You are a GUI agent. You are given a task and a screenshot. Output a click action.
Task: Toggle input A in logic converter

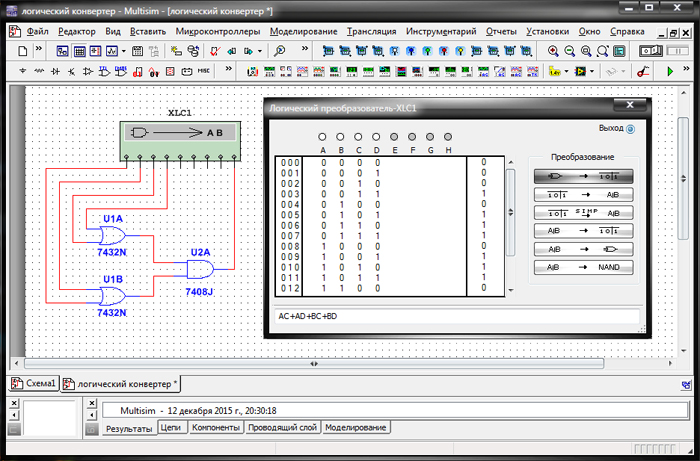coord(322,137)
